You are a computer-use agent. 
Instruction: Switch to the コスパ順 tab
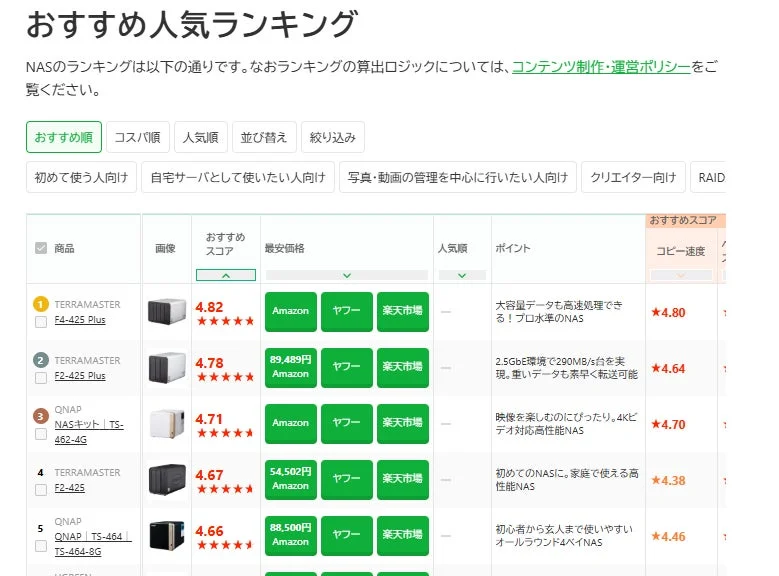tap(138, 137)
